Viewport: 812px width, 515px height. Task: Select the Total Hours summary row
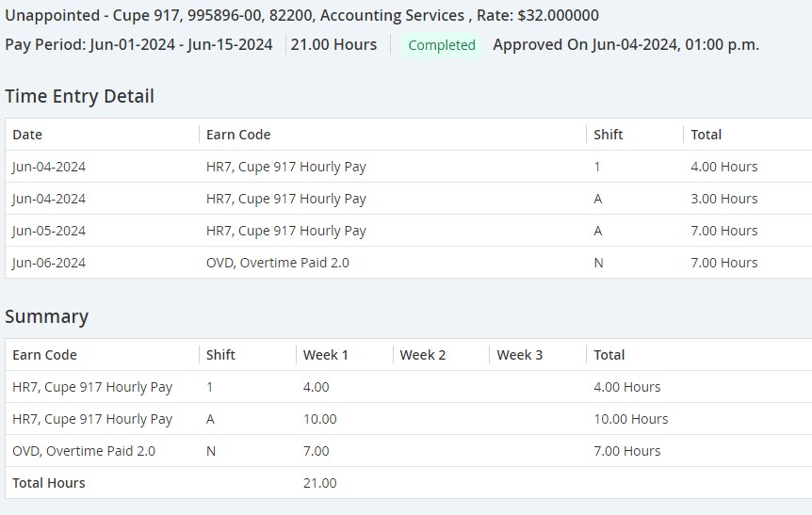pos(409,483)
